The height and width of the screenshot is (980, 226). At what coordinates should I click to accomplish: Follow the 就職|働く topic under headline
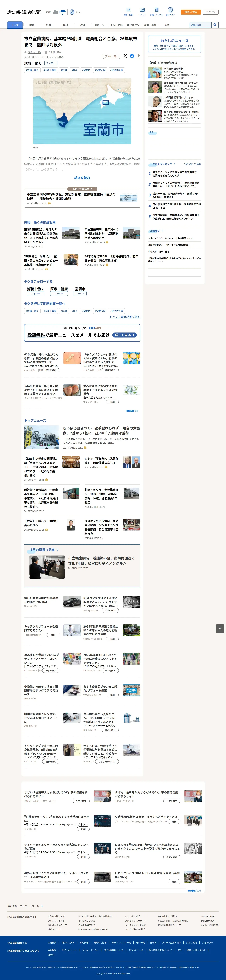coord(51,63)
